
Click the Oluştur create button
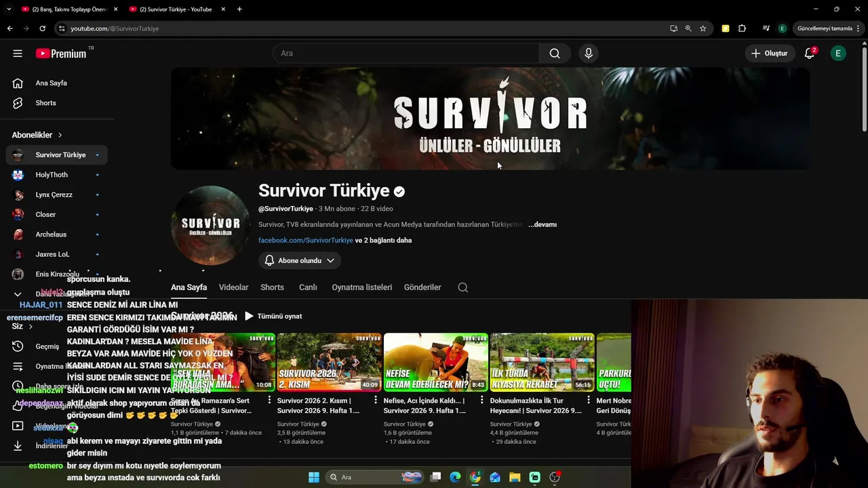770,54
